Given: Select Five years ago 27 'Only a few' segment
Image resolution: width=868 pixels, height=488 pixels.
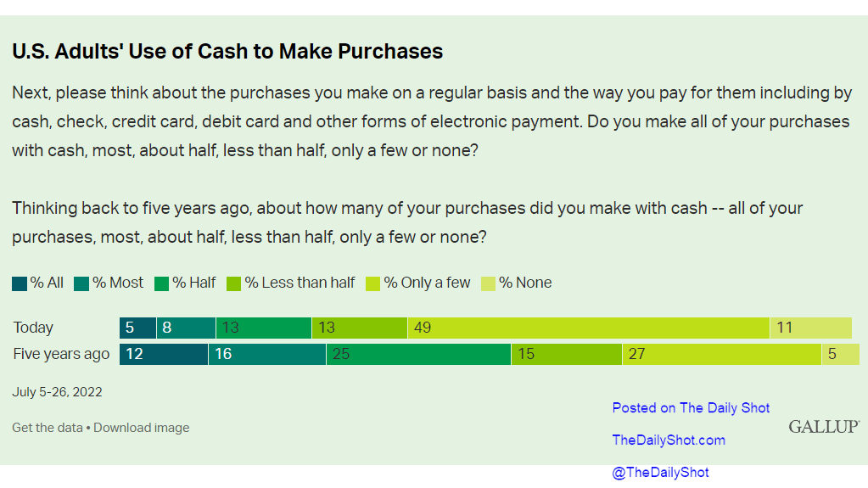Looking at the screenshot, I should pos(722,355).
